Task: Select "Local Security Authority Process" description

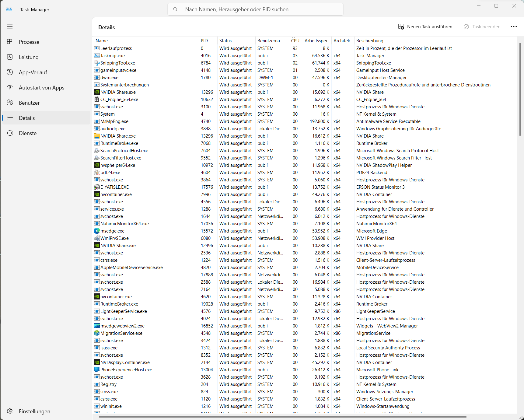Action: (x=388, y=348)
